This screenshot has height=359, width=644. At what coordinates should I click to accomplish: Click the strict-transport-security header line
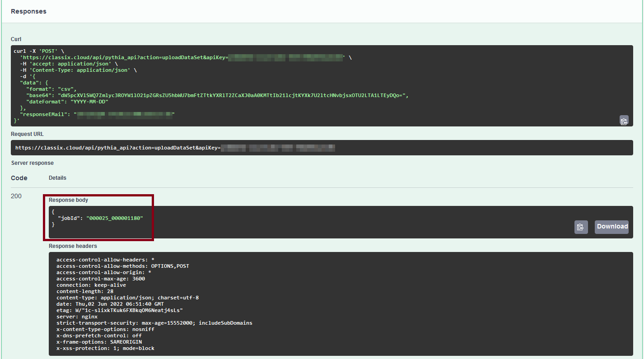click(x=154, y=323)
